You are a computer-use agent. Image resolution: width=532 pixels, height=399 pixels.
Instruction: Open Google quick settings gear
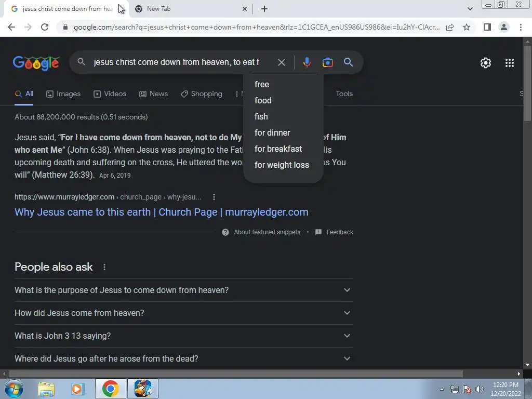[486, 63]
